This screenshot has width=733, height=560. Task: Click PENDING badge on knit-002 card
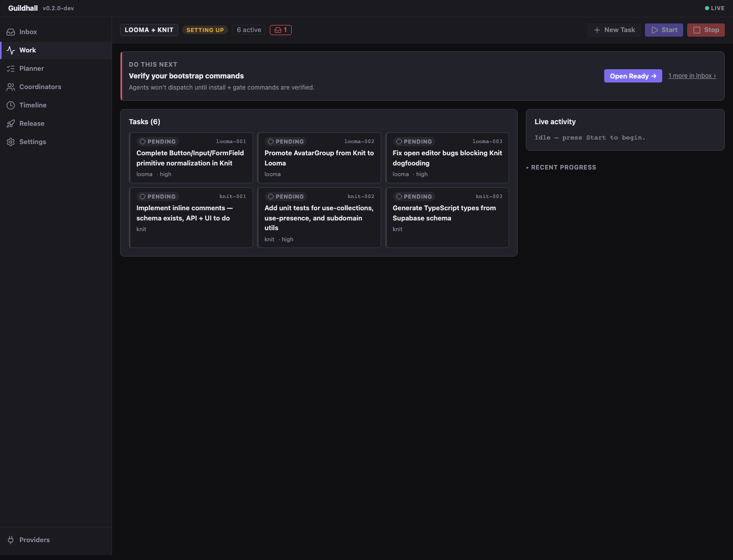click(x=286, y=197)
